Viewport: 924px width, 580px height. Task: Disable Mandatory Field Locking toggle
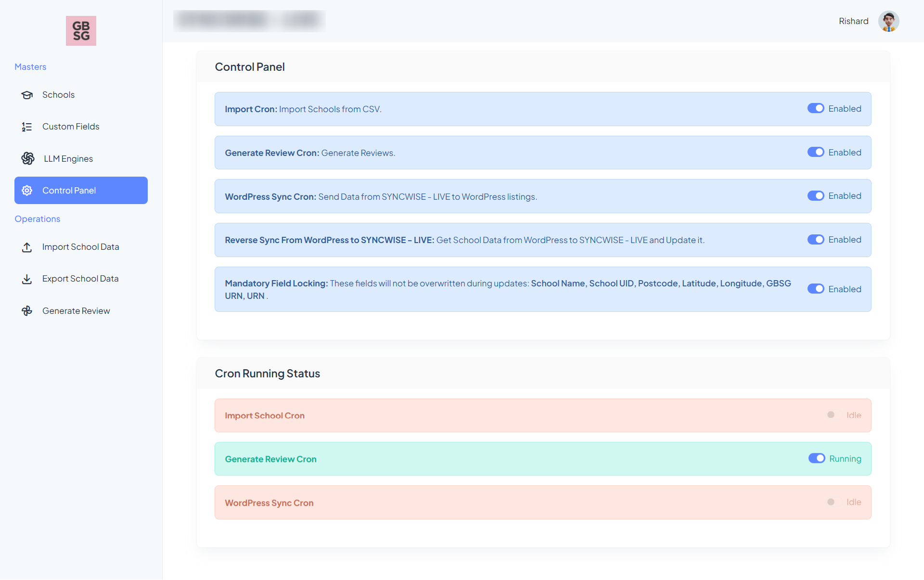click(x=816, y=289)
